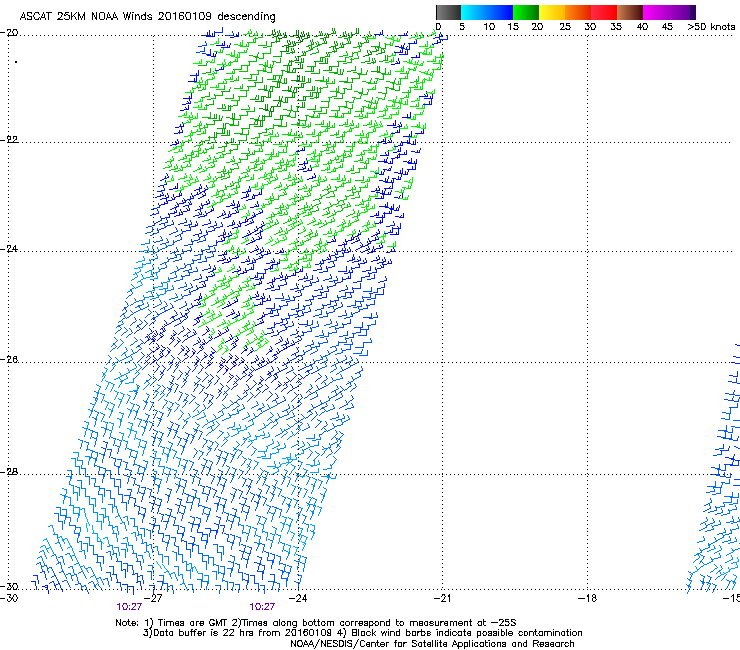Click the purple '10:27' time near longitude -27

(129, 607)
